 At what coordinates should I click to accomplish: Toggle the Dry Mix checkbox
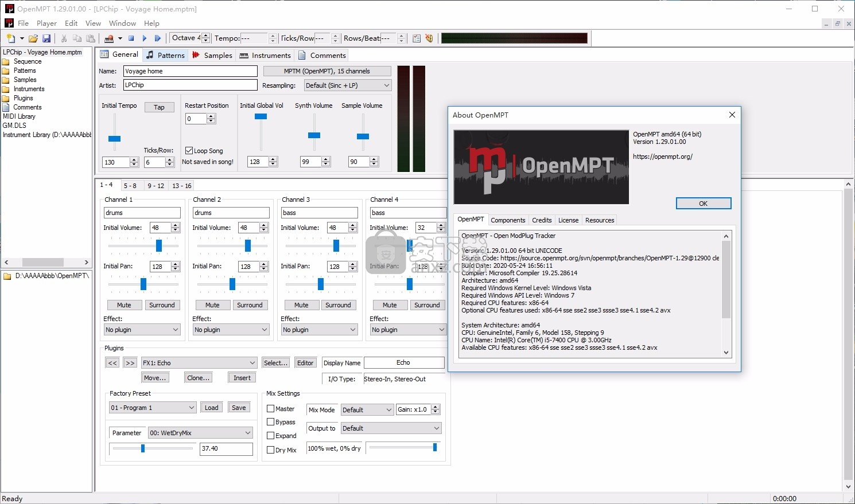click(271, 450)
